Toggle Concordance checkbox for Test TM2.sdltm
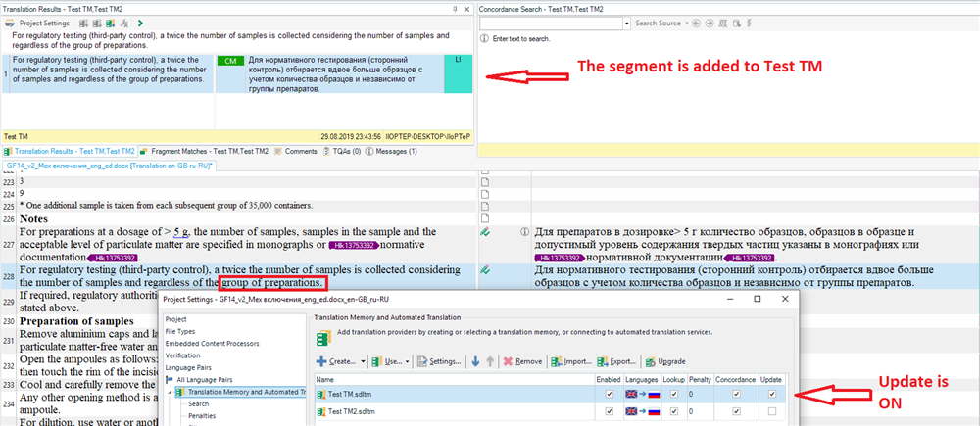This screenshot has width=980, height=426. [736, 411]
